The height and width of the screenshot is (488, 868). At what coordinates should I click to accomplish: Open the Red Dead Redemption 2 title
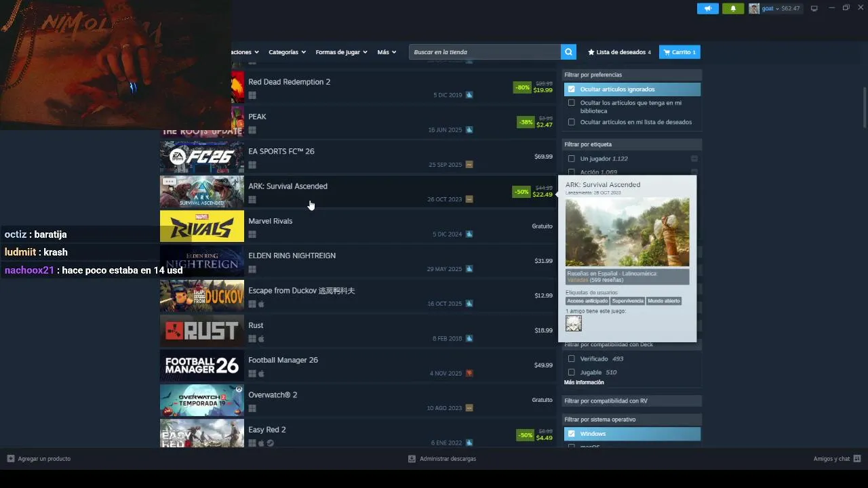[x=289, y=82]
